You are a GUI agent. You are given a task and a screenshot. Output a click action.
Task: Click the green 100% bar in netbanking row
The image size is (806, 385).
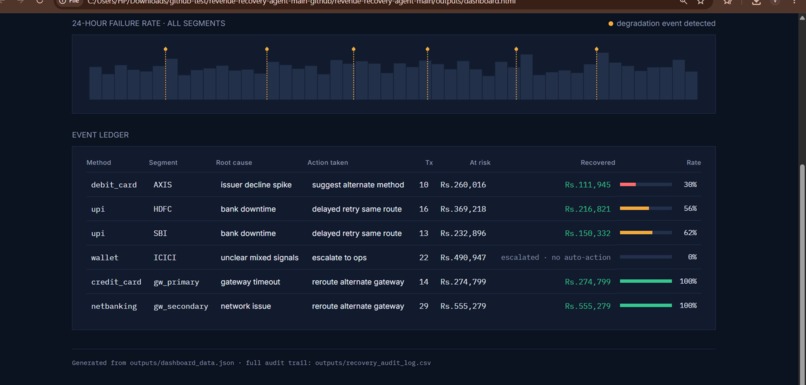pyautogui.click(x=646, y=305)
